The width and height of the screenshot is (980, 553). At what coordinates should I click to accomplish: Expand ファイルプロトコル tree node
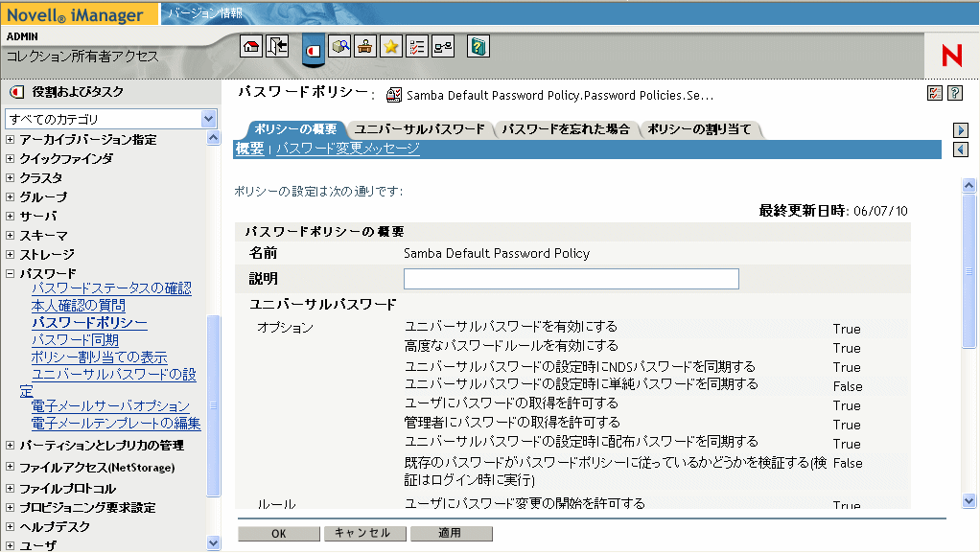10,488
